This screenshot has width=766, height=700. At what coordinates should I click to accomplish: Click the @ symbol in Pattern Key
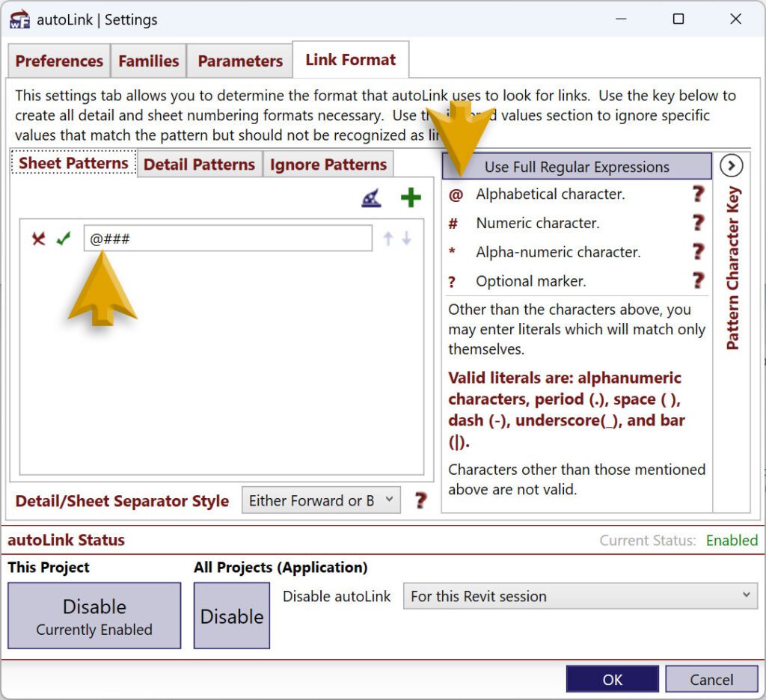coord(456,195)
